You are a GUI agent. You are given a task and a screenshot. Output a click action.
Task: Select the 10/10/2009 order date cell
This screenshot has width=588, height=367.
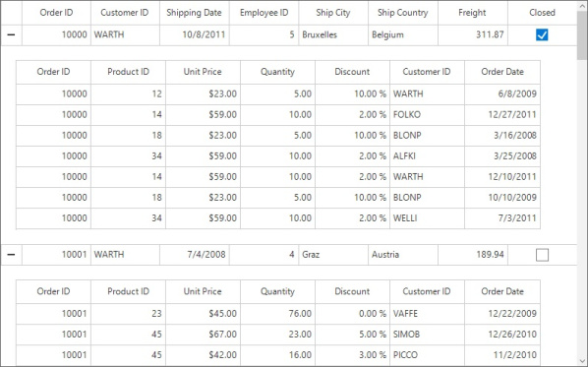[x=502, y=198]
